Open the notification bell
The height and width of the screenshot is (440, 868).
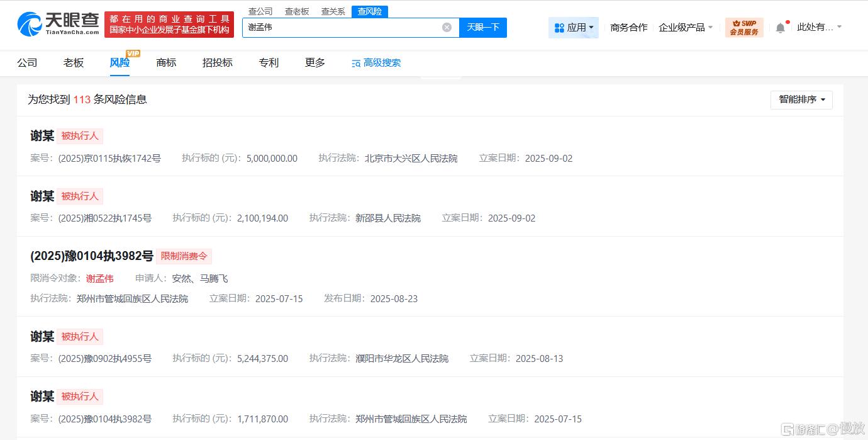click(780, 28)
